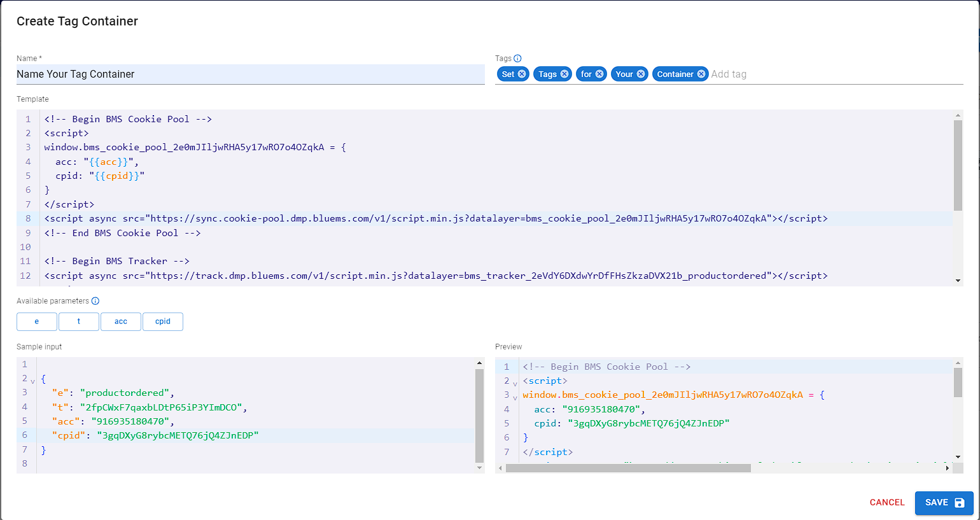Click the Template editor vertical scrollbar
Screen dimensions: 980x520
coord(958,165)
